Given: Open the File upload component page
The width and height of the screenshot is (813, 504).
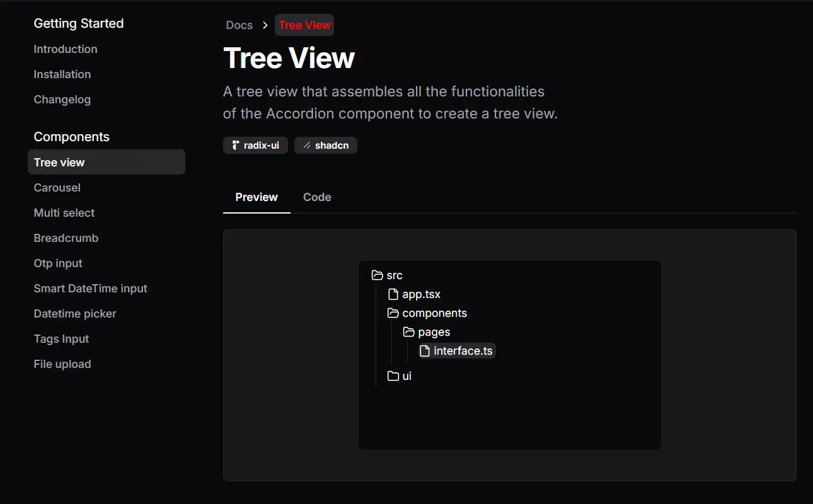Looking at the screenshot, I should pyautogui.click(x=62, y=364).
